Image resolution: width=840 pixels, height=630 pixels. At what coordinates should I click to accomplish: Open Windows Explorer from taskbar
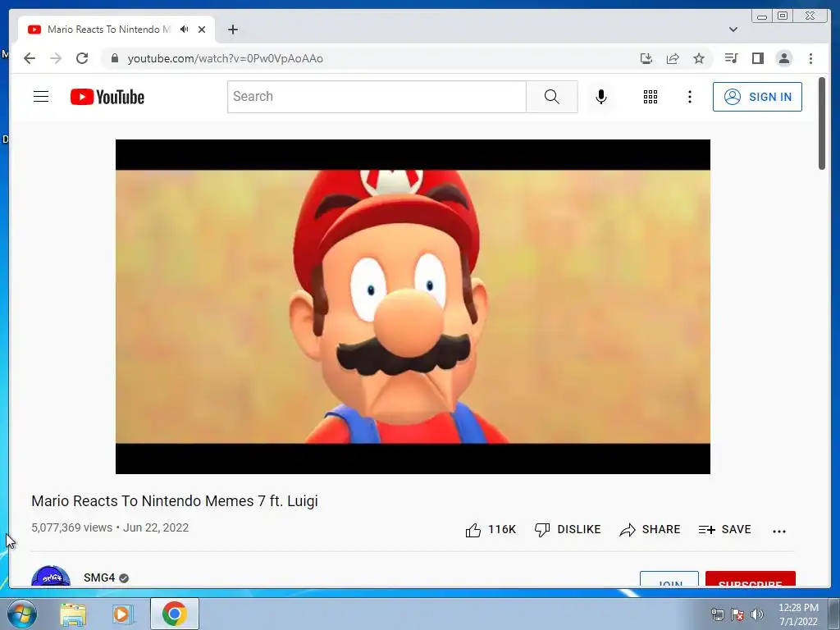coord(73,614)
